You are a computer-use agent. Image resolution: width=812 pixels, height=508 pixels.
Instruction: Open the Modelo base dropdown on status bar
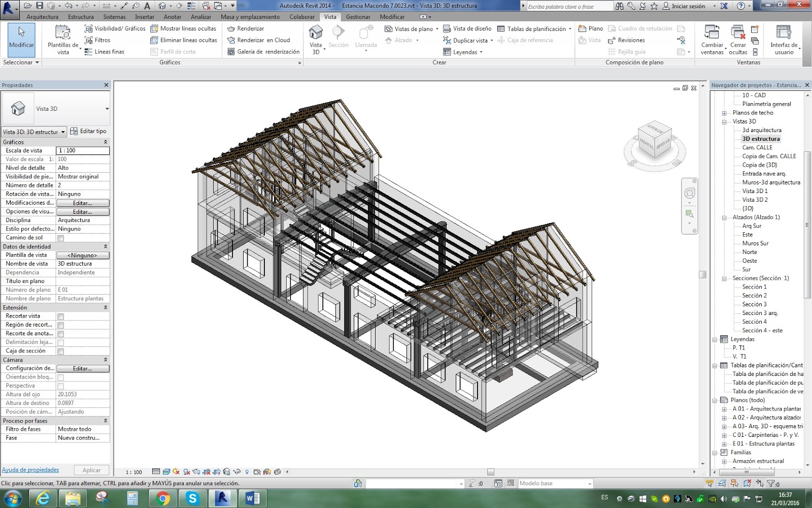coord(590,483)
